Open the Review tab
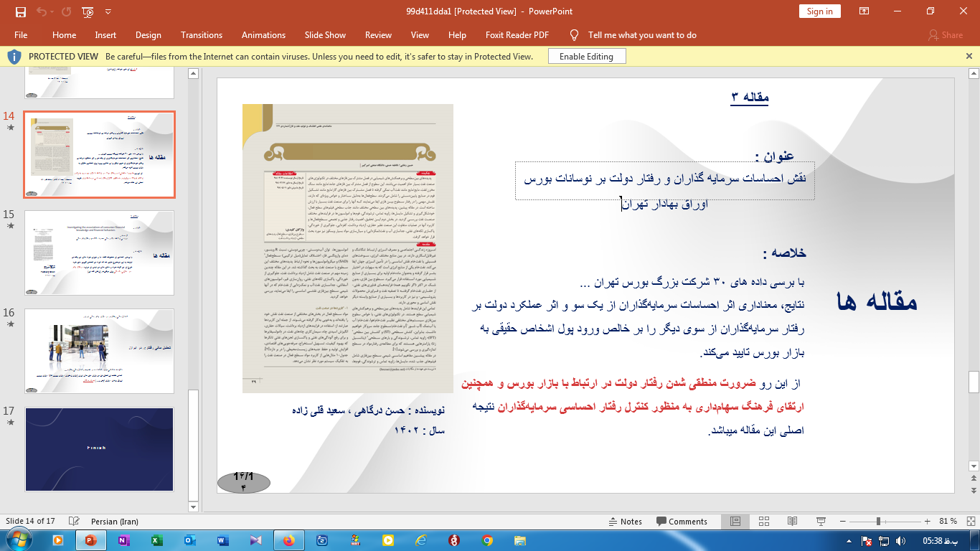980x551 pixels. coord(378,35)
